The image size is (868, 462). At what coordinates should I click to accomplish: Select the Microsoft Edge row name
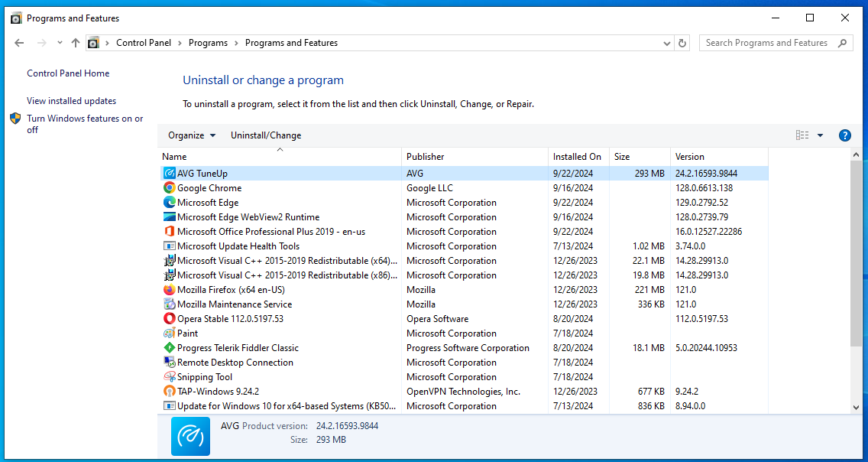208,202
